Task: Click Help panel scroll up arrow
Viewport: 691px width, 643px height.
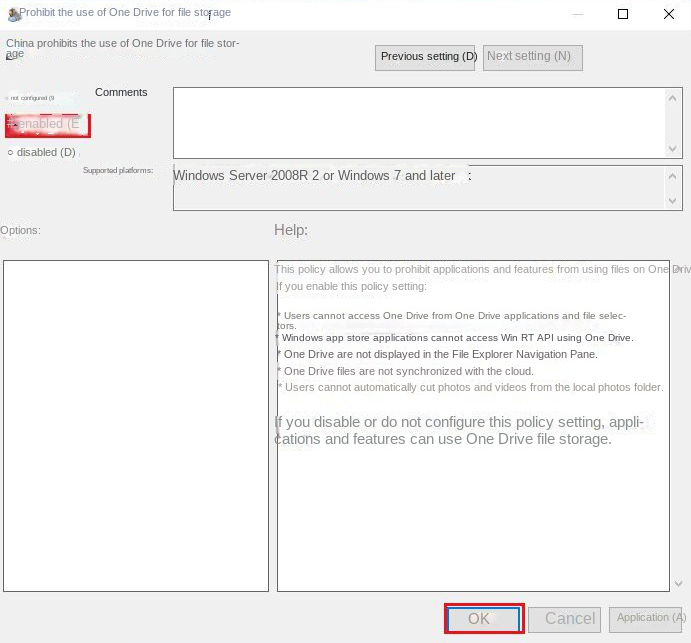Action: 680,270
